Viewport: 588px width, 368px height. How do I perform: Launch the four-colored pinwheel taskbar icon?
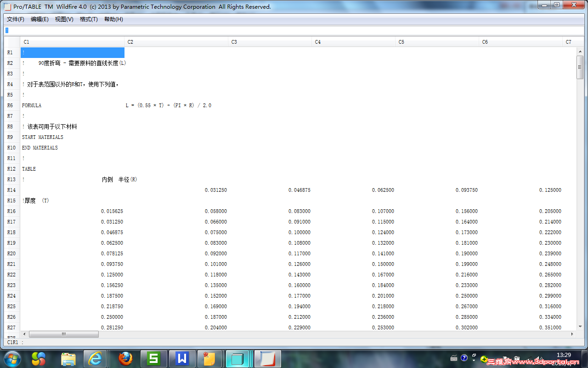[x=39, y=358]
